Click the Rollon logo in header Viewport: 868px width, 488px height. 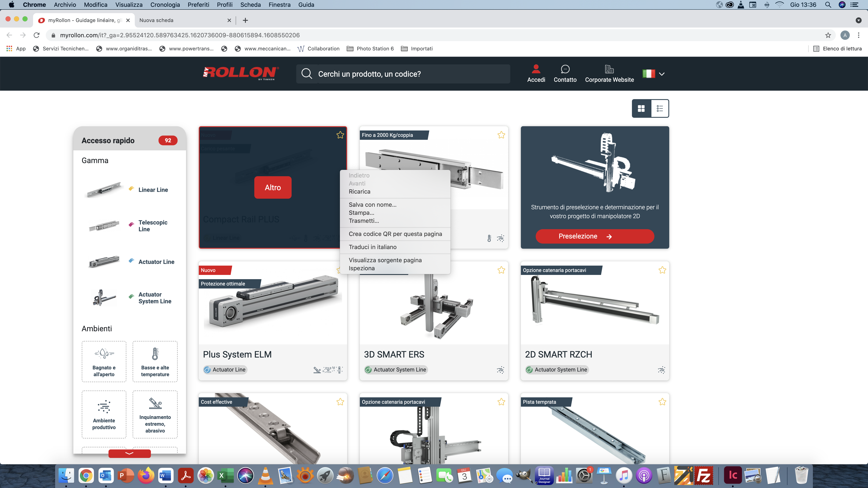pos(241,73)
